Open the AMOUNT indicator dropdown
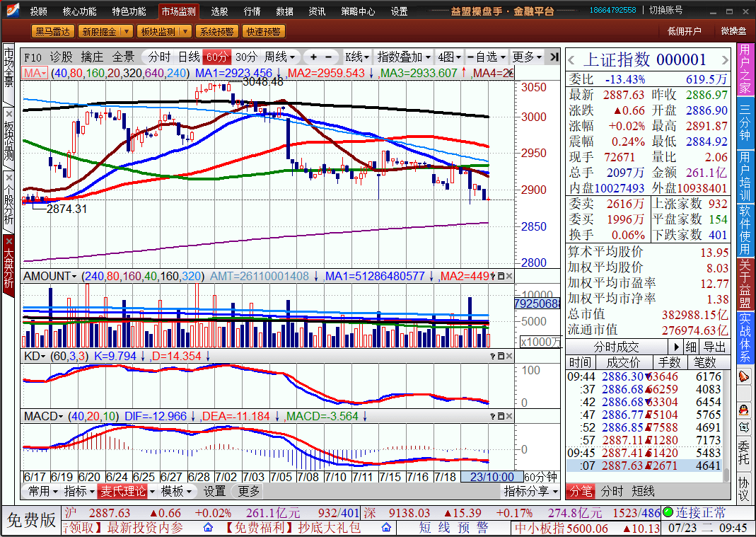The height and width of the screenshot is (537, 756). point(50,277)
